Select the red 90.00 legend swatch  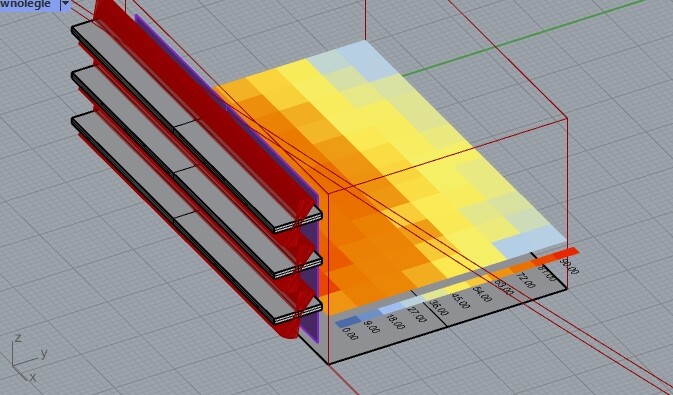pos(566,254)
